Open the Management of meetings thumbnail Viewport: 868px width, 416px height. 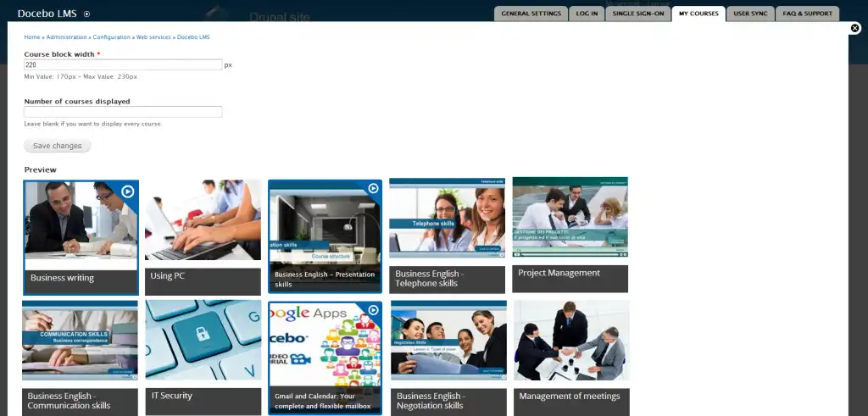click(571, 341)
